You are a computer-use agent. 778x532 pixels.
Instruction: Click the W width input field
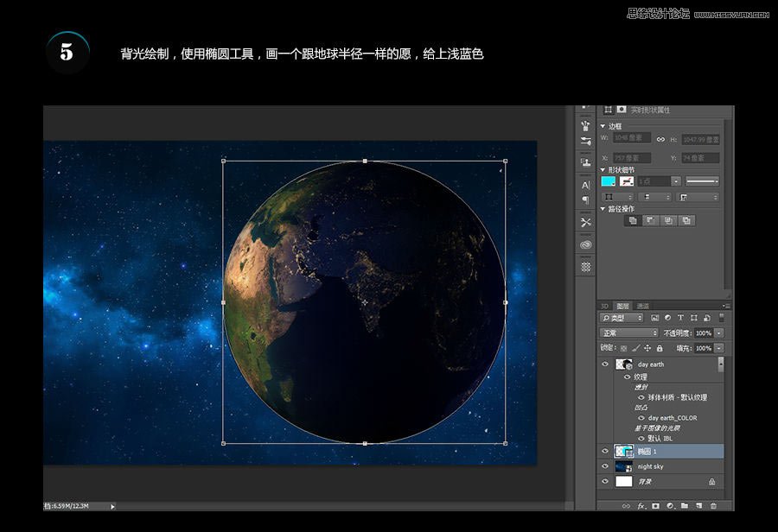coord(632,137)
